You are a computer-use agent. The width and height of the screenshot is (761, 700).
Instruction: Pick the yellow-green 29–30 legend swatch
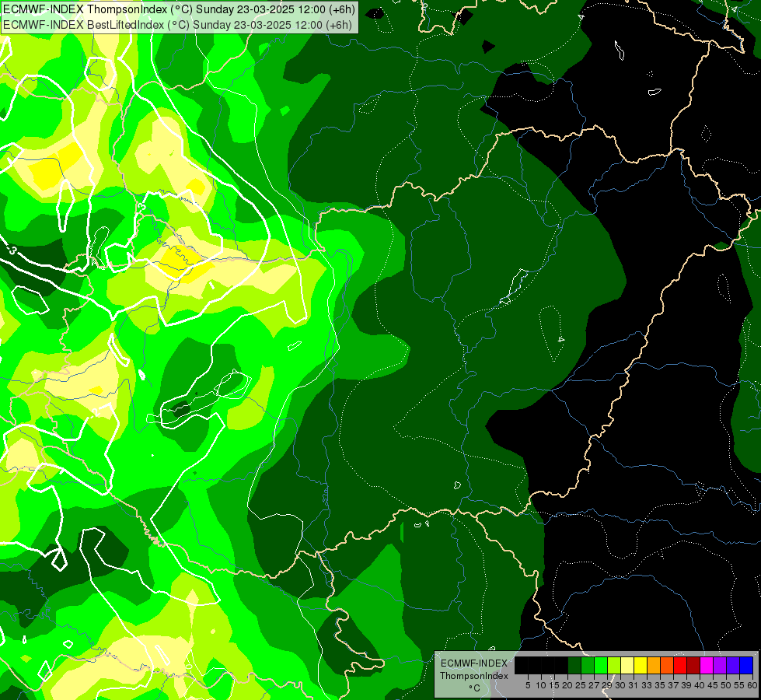pyautogui.click(x=614, y=665)
